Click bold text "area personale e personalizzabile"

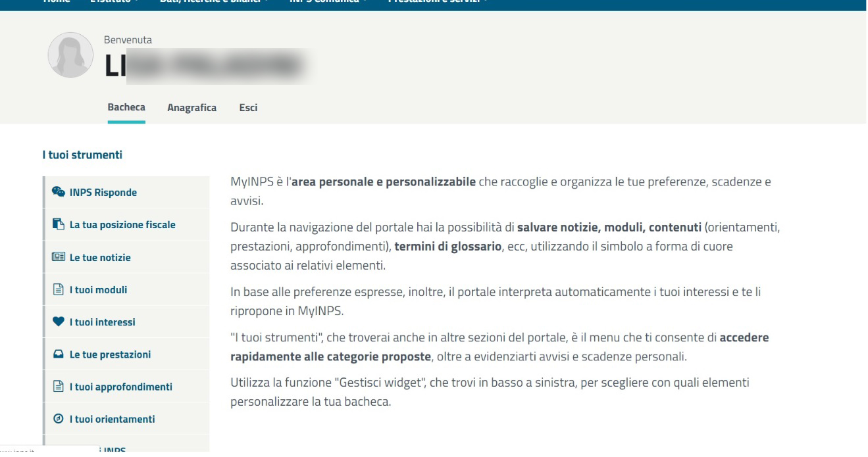384,181
